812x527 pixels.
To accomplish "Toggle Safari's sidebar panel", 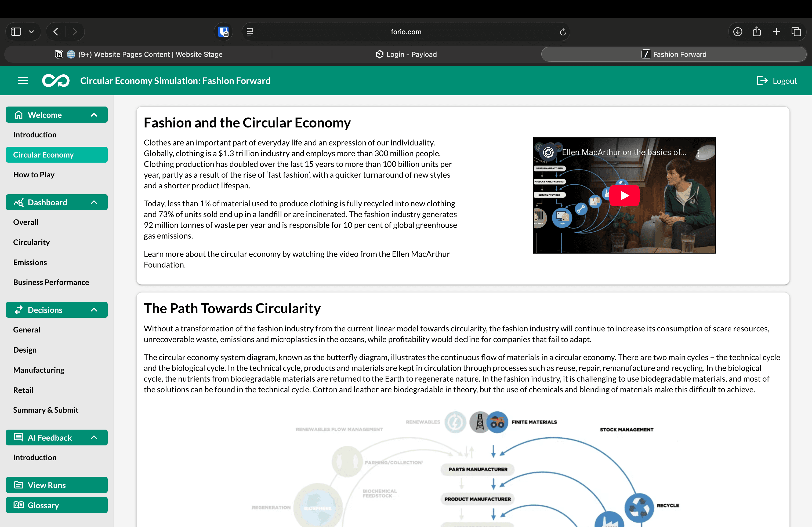I will point(16,32).
